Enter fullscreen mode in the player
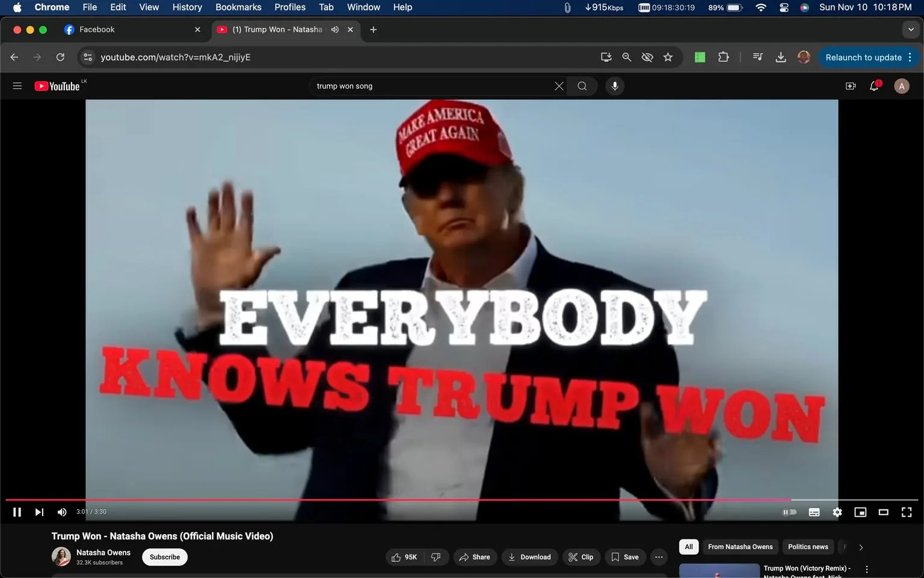Screen dimensions: 924x578 tap(906, 512)
